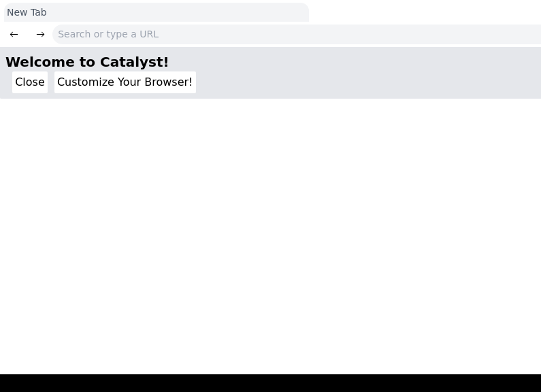This screenshot has height=392, width=541.
Task: Go forward using the right arrow icon
Action: tap(40, 34)
